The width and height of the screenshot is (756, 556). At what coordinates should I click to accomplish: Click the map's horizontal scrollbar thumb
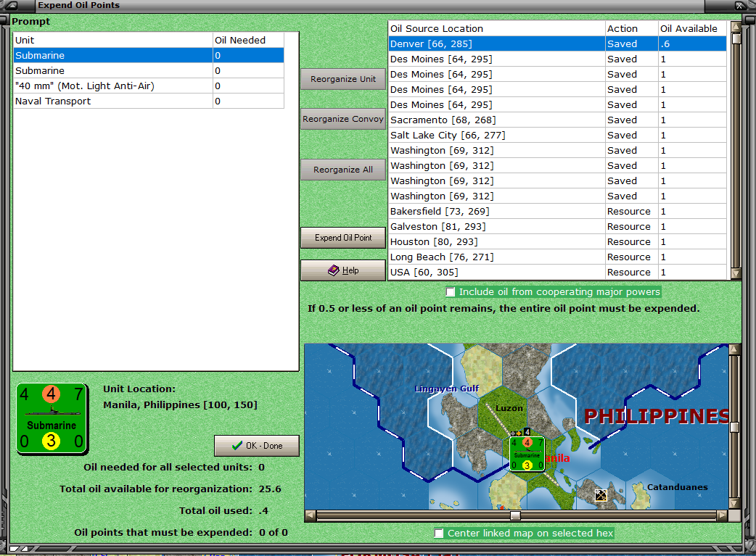(515, 515)
